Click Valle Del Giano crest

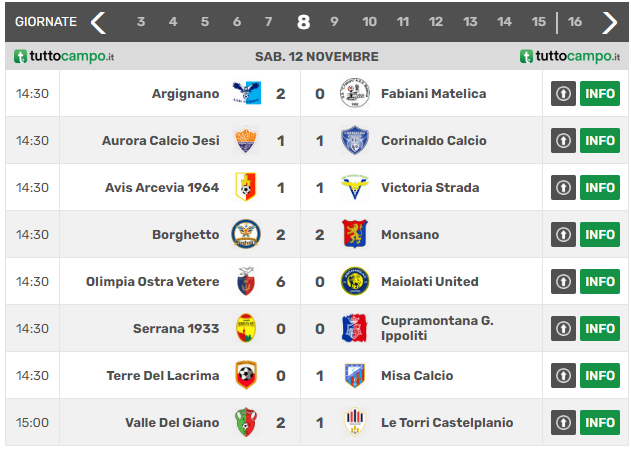(246, 422)
